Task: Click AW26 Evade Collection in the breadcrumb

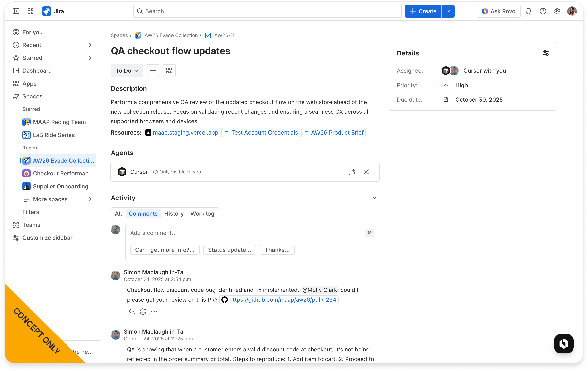Action: click(171, 35)
